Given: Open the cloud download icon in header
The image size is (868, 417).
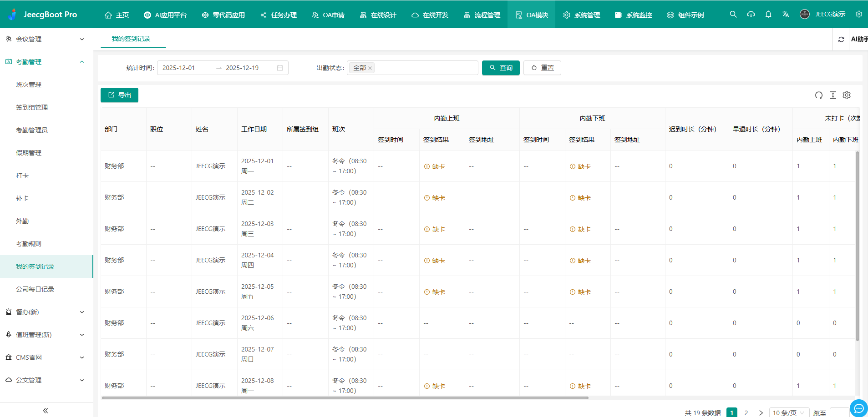Looking at the screenshot, I should 751,15.
